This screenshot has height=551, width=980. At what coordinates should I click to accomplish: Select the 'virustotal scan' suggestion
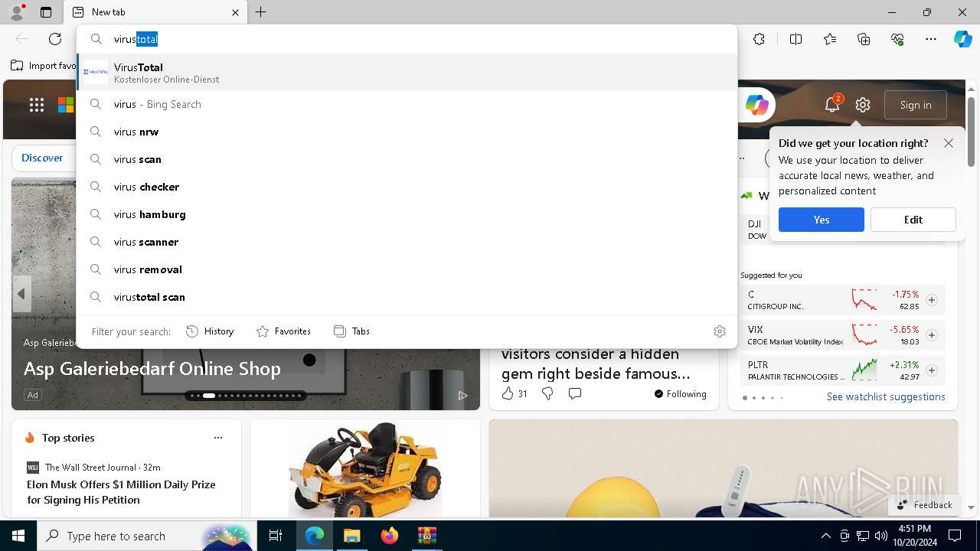(x=407, y=297)
